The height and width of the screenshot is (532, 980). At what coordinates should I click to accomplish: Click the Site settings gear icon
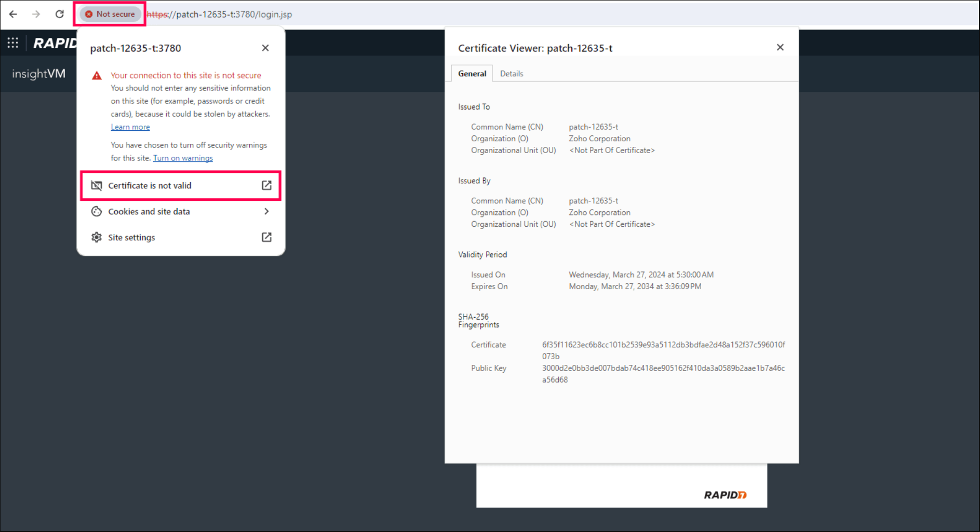click(97, 237)
